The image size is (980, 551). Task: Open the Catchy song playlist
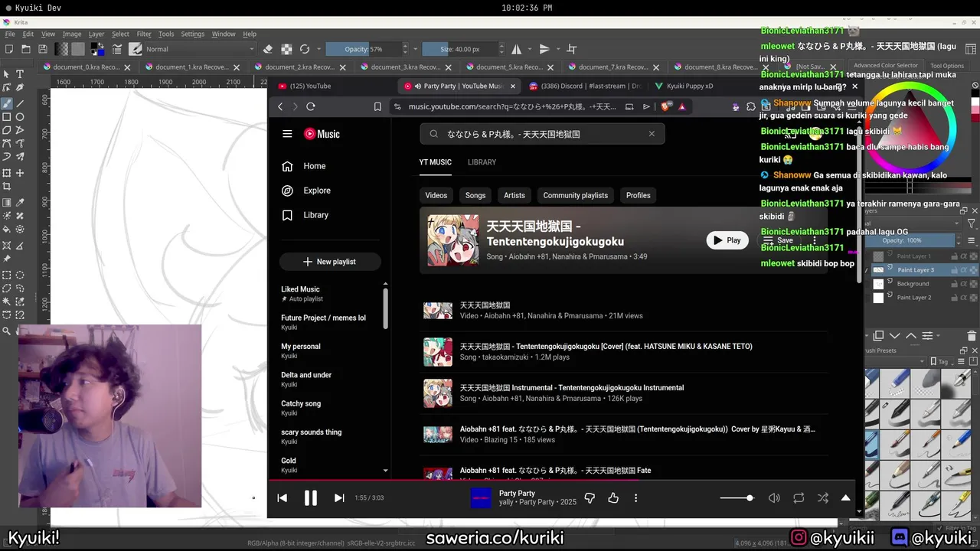pos(301,408)
